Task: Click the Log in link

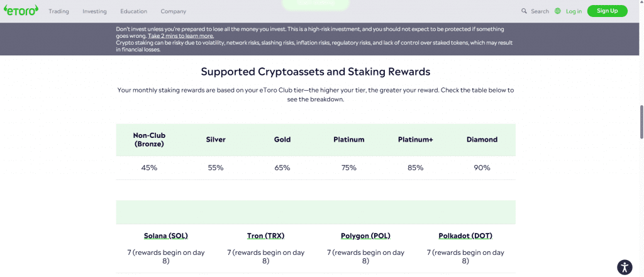Action: (574, 11)
